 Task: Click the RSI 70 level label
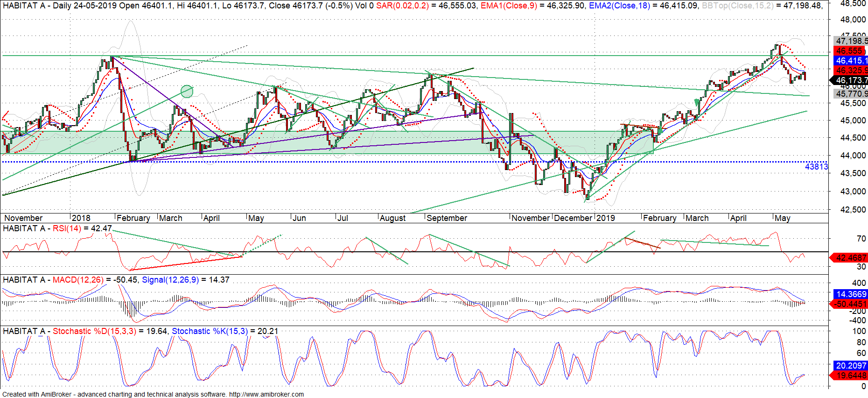click(861, 239)
